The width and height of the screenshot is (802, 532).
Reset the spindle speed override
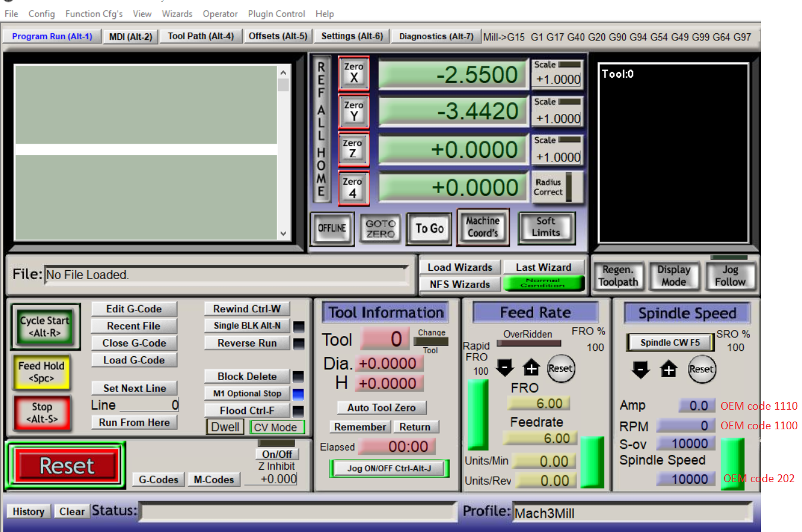pos(701,369)
